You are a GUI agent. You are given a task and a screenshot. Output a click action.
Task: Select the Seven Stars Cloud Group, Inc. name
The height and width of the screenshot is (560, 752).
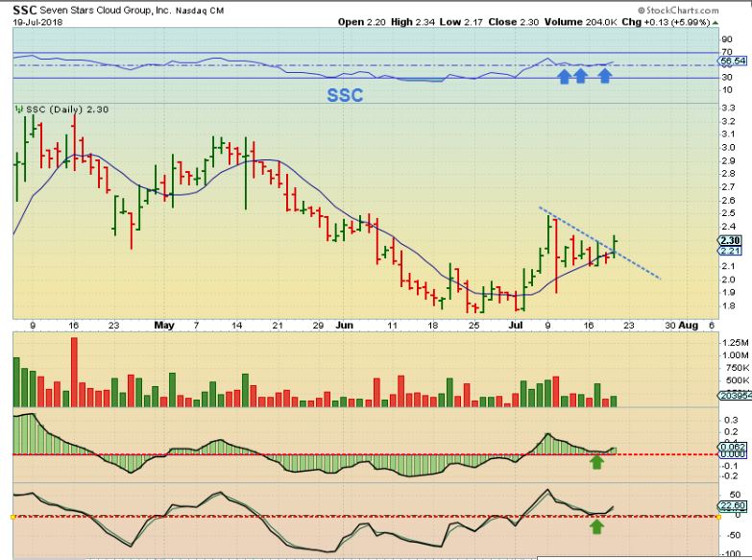point(105,10)
